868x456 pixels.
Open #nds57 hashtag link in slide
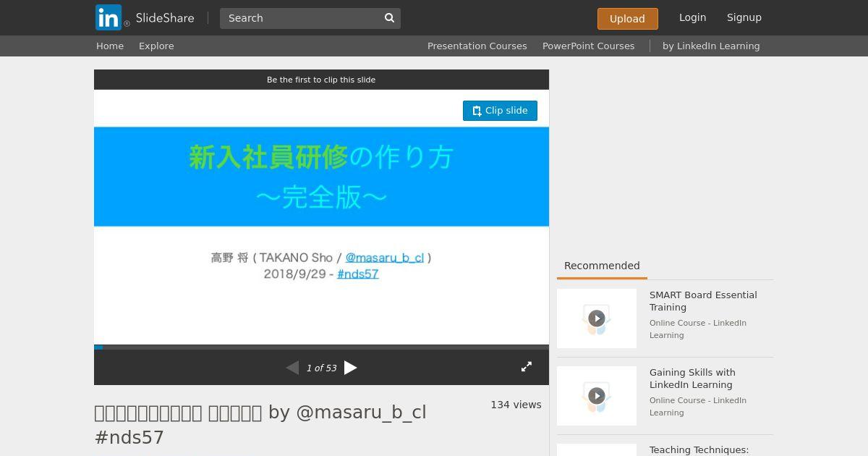tap(357, 274)
